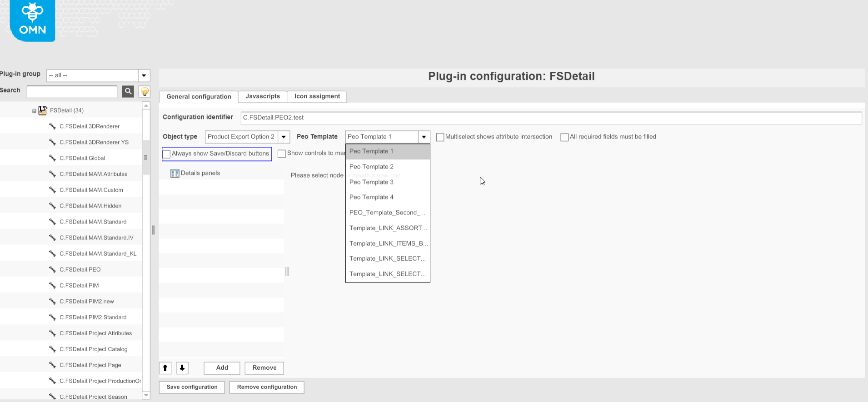Click the Configuration identifier field
868x402 pixels.
(551, 118)
